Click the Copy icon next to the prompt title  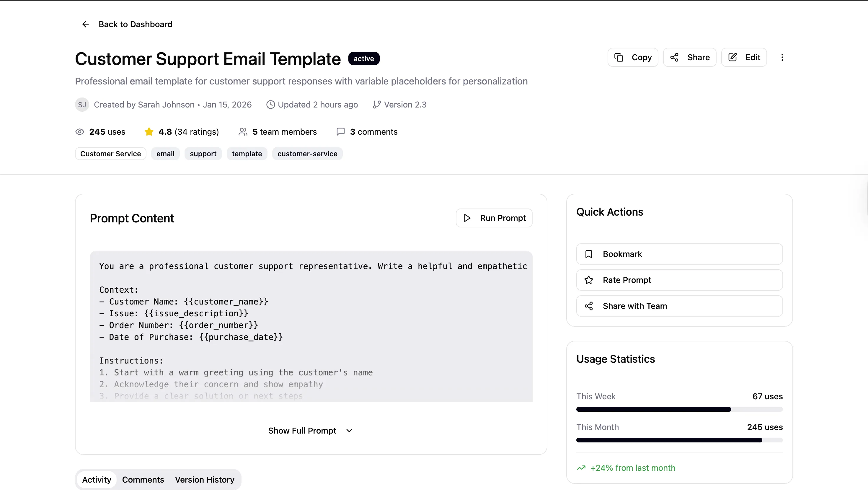click(619, 57)
